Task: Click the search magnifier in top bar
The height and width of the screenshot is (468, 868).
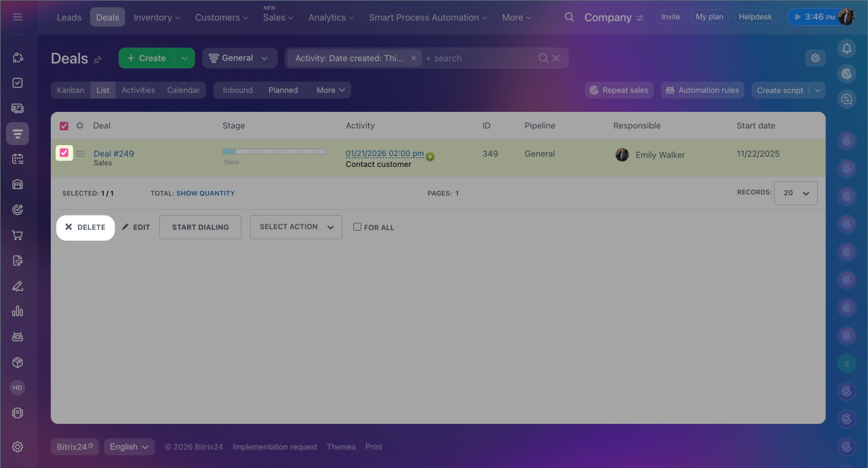Action: tap(570, 18)
